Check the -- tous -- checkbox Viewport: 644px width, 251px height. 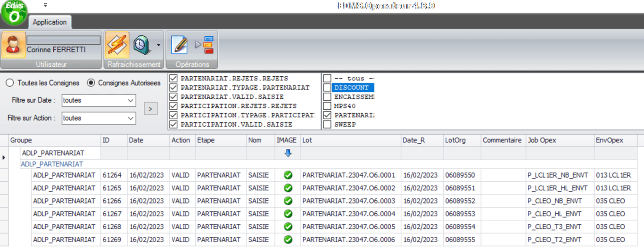pyautogui.click(x=327, y=78)
